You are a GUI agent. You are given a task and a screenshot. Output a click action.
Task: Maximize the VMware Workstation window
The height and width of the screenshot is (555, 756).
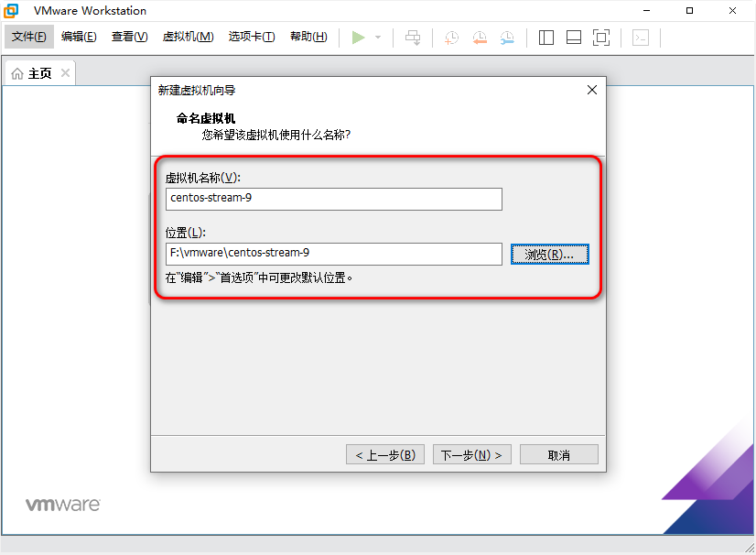(x=689, y=11)
